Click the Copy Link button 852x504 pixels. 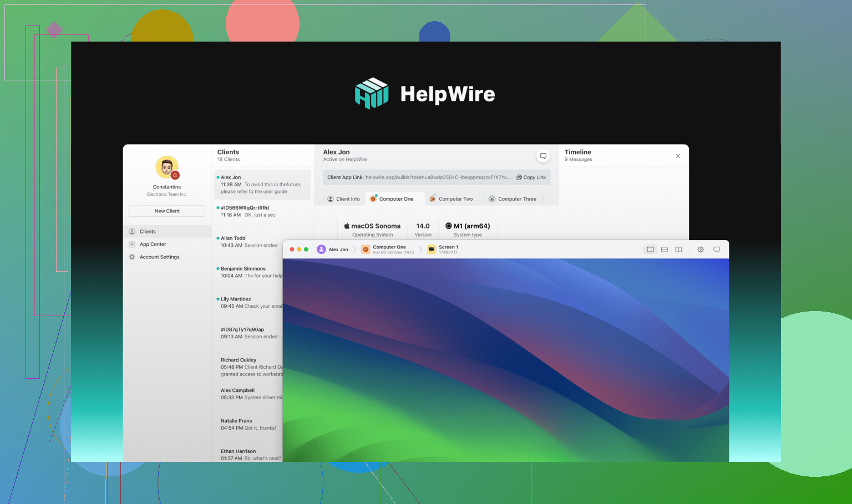(x=531, y=177)
